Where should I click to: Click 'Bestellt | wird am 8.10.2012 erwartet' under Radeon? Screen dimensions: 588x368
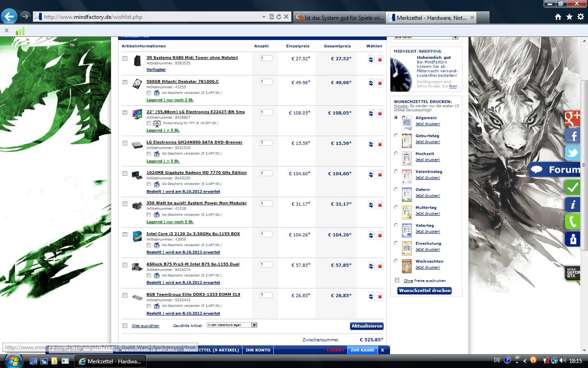coord(183,191)
